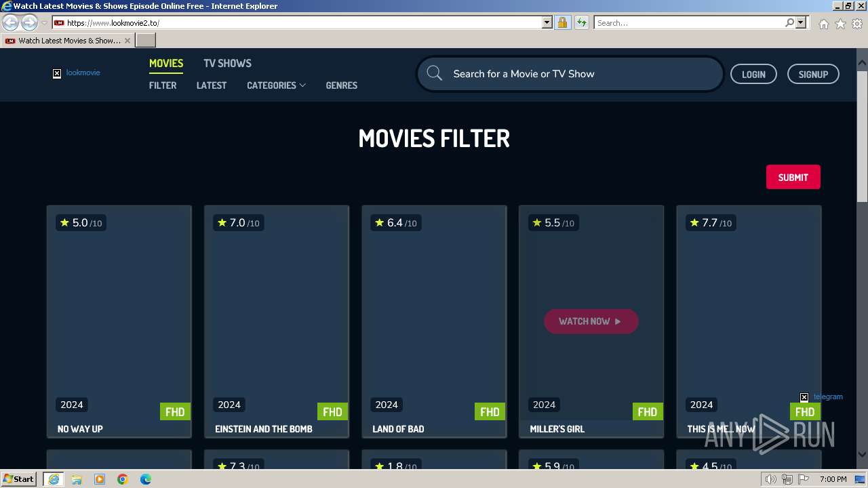Switch to the TV SHOWS section
868x488 pixels.
pyautogui.click(x=227, y=63)
